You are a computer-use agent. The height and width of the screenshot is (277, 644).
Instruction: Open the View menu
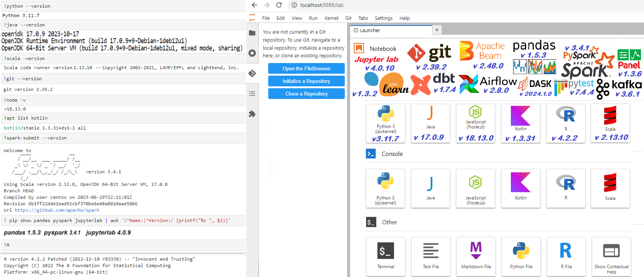tap(297, 18)
